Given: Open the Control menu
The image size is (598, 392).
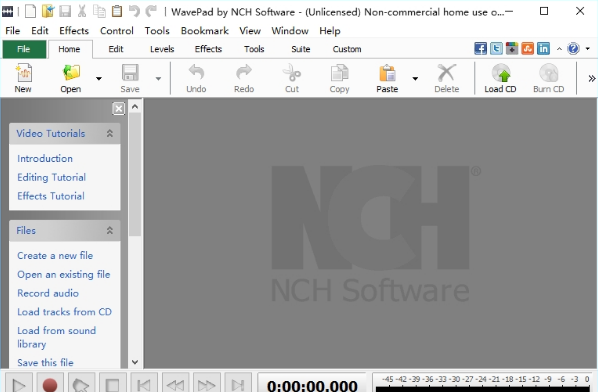Looking at the screenshot, I should (117, 31).
